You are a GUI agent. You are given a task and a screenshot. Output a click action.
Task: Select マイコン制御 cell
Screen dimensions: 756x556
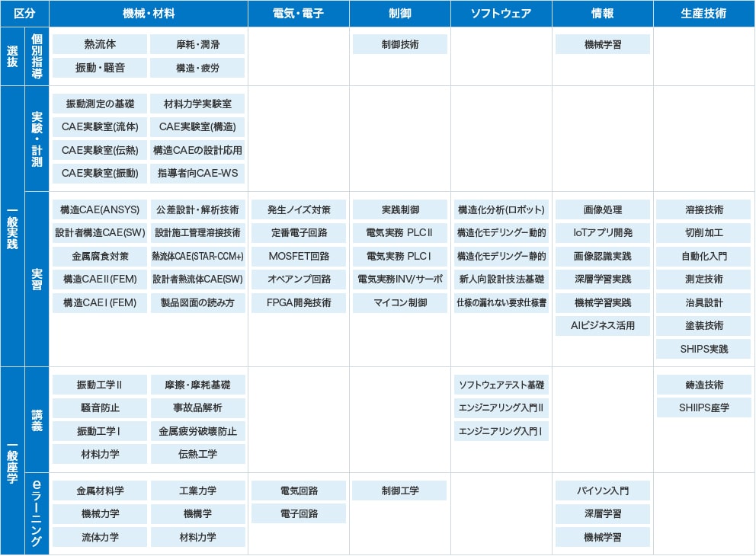click(x=400, y=302)
